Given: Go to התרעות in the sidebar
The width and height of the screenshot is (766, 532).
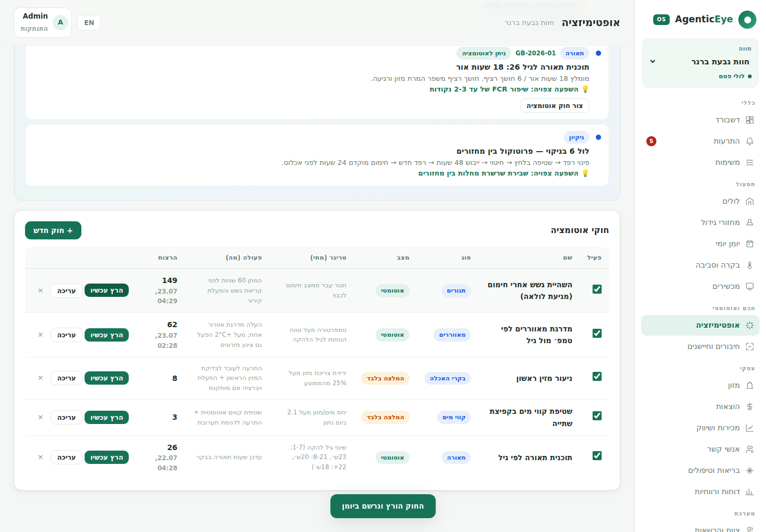Looking at the screenshot, I should tap(700, 142).
